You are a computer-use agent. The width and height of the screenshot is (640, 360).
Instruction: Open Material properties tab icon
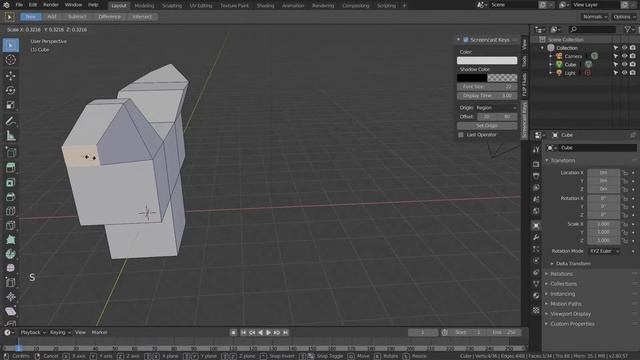(536, 296)
